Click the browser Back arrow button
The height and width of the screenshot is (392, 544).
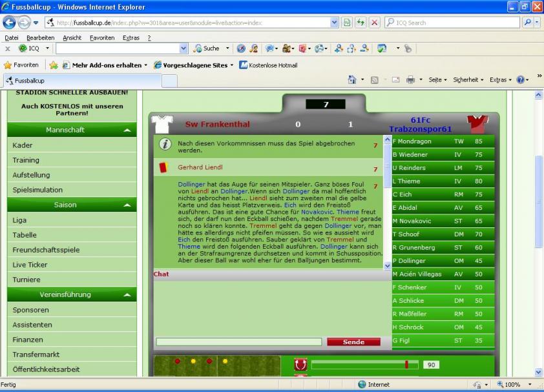pos(10,23)
